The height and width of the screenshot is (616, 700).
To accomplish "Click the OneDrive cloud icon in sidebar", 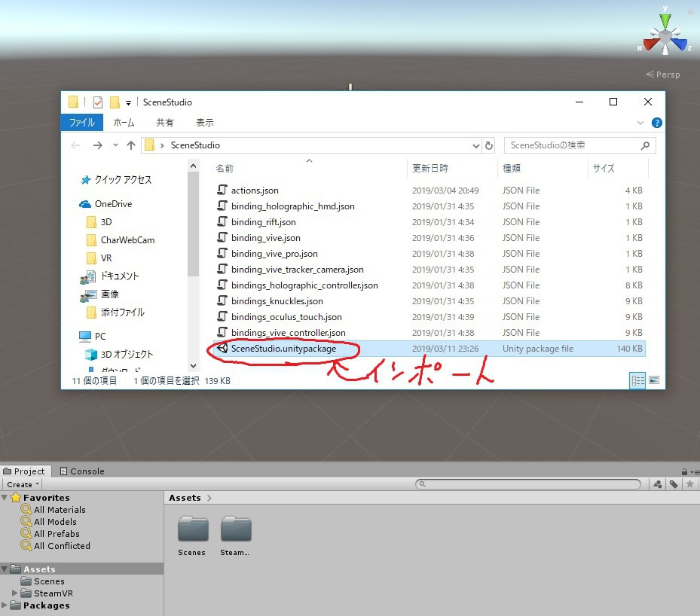I will pos(85,204).
